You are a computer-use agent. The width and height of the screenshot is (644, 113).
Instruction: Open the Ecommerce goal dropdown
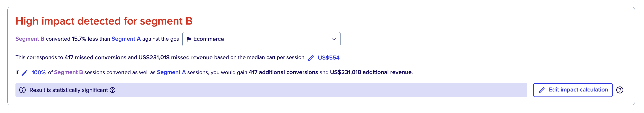[261, 39]
